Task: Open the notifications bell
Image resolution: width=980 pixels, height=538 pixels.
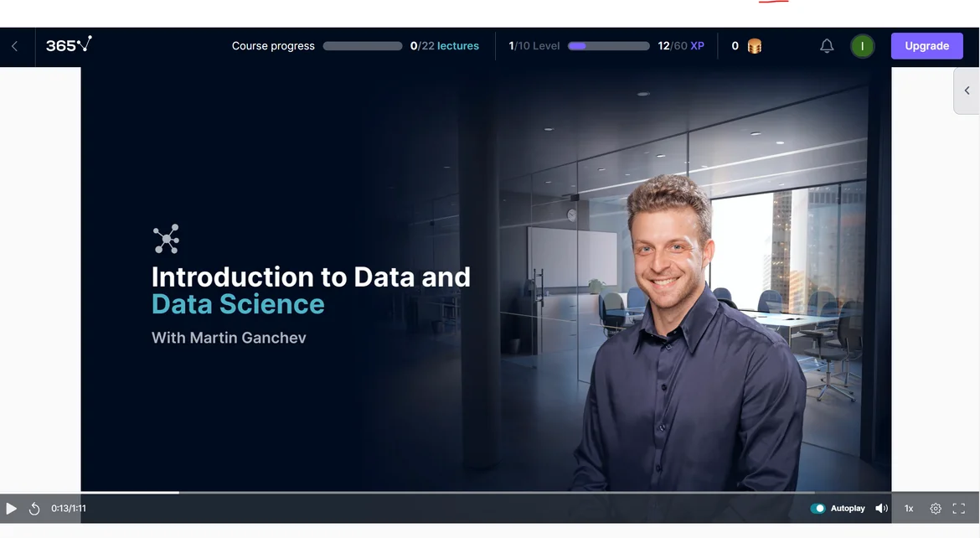Action: [x=826, y=46]
